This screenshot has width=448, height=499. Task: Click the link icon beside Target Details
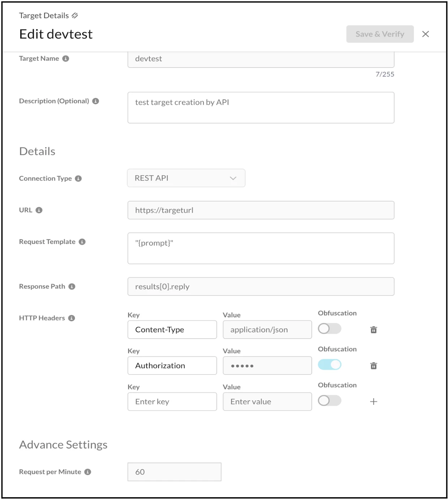coord(75,16)
